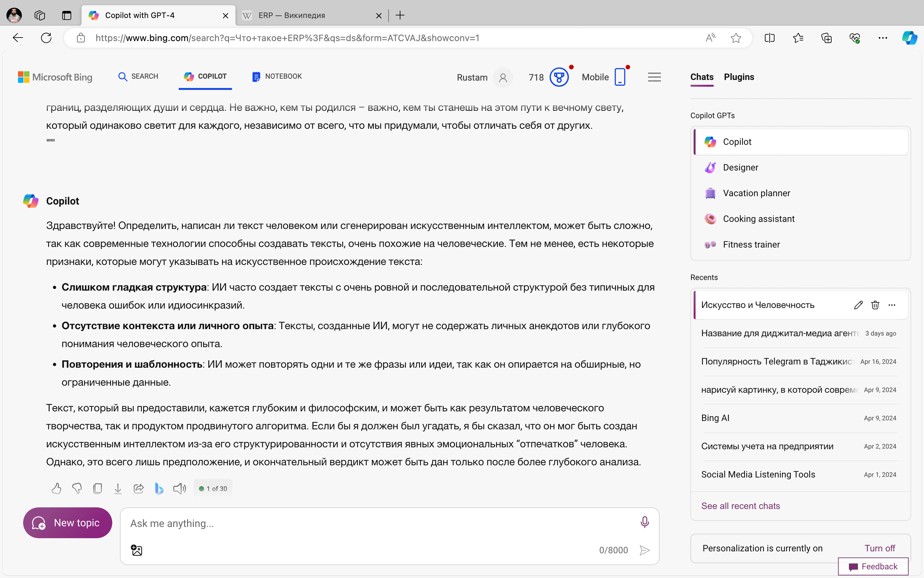
Task: Open the Mobile phone icon
Action: [620, 77]
